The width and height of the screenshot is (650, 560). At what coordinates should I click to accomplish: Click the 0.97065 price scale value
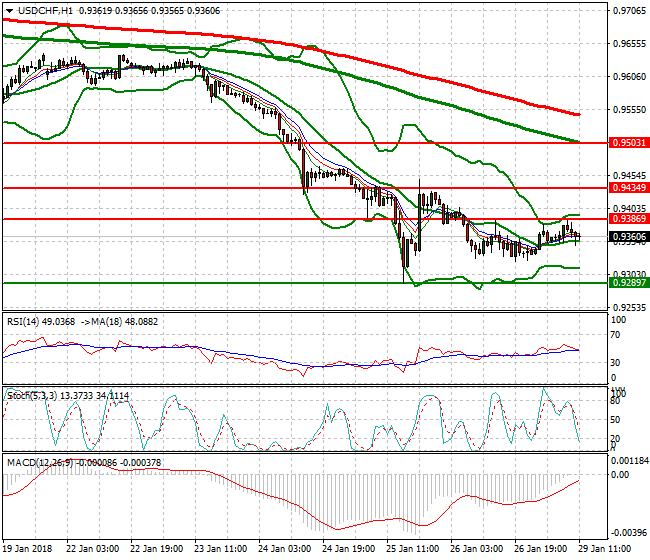[629, 11]
